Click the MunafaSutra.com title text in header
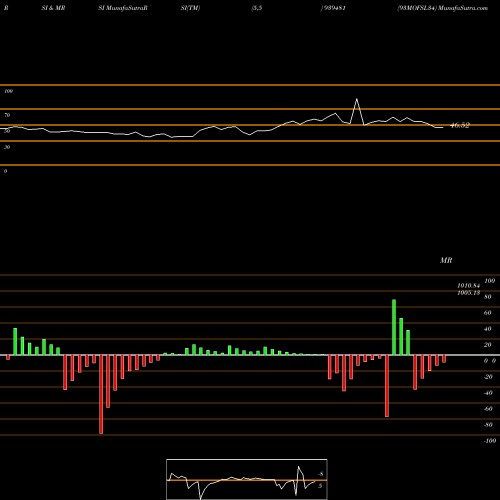This screenshot has height=500, width=500. pos(463,8)
